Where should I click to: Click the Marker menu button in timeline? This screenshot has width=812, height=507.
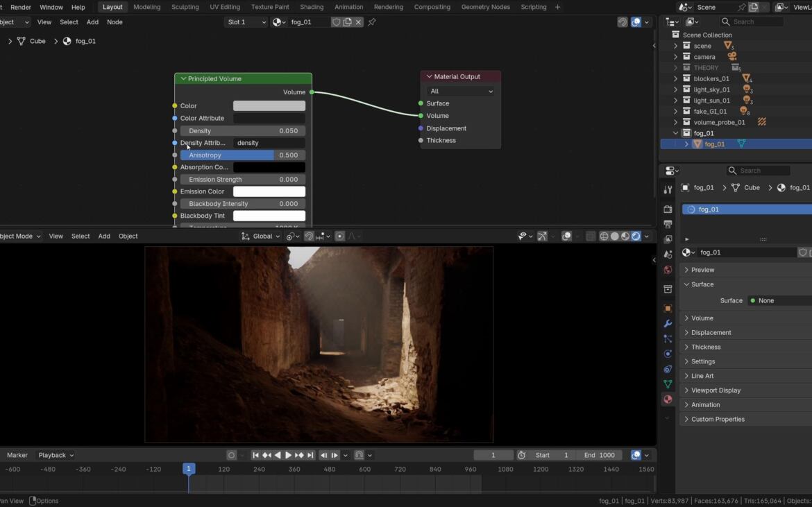click(x=17, y=455)
